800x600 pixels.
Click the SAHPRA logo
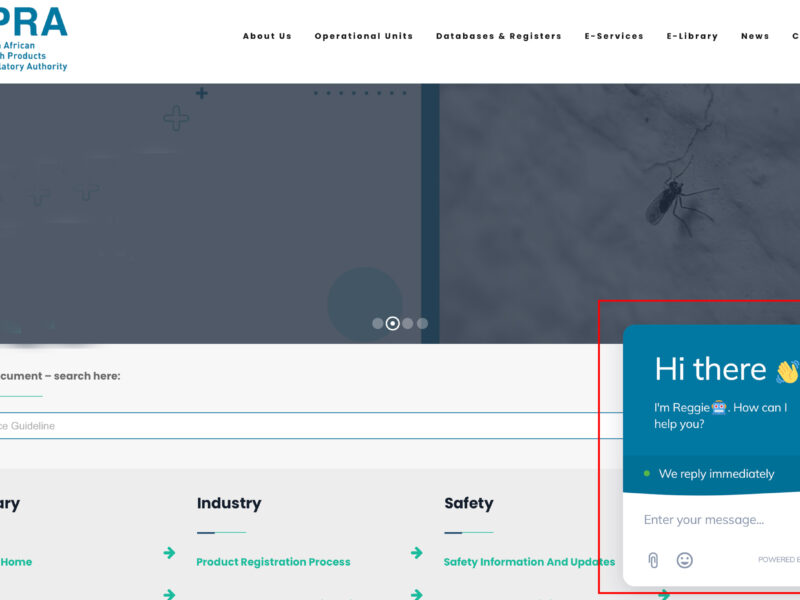[x=33, y=39]
